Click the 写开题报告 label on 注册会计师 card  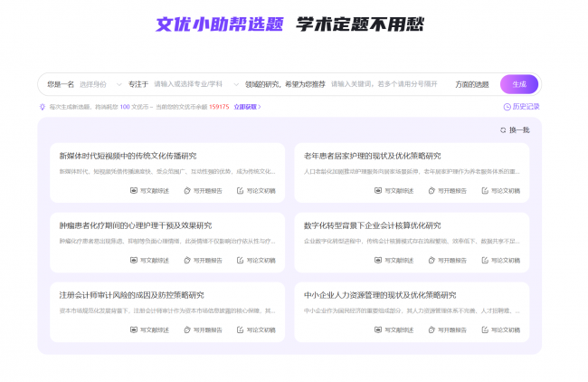pyautogui.click(x=208, y=329)
